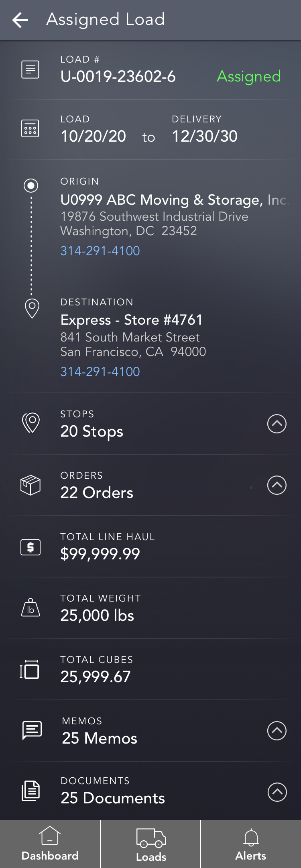
Task: Click the total line haul dollar icon
Action: pyautogui.click(x=31, y=547)
